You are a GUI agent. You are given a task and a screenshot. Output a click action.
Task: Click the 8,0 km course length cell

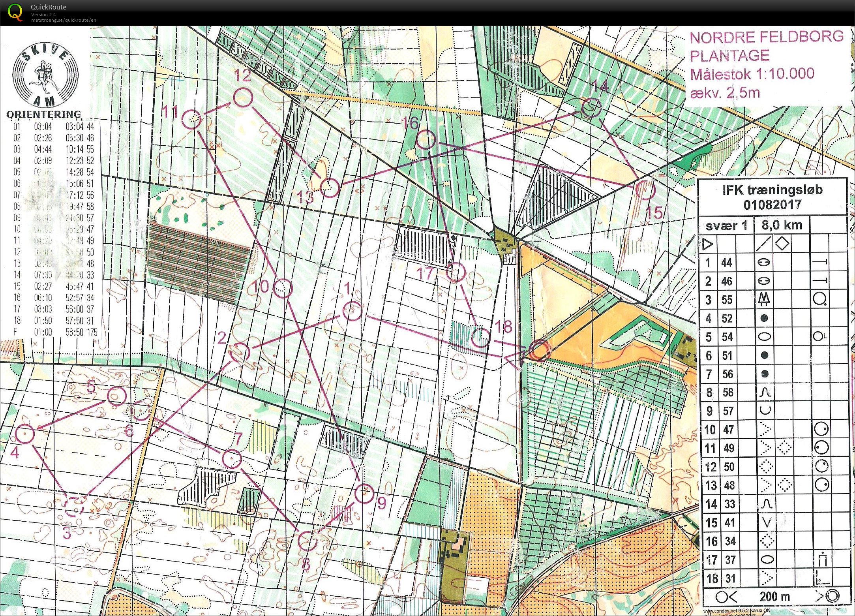[x=782, y=225]
